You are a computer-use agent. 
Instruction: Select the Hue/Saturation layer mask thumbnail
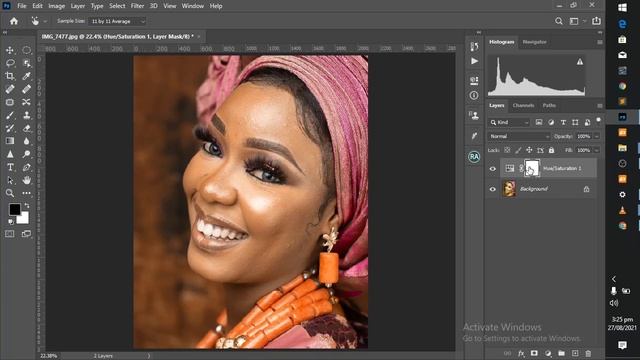point(532,169)
